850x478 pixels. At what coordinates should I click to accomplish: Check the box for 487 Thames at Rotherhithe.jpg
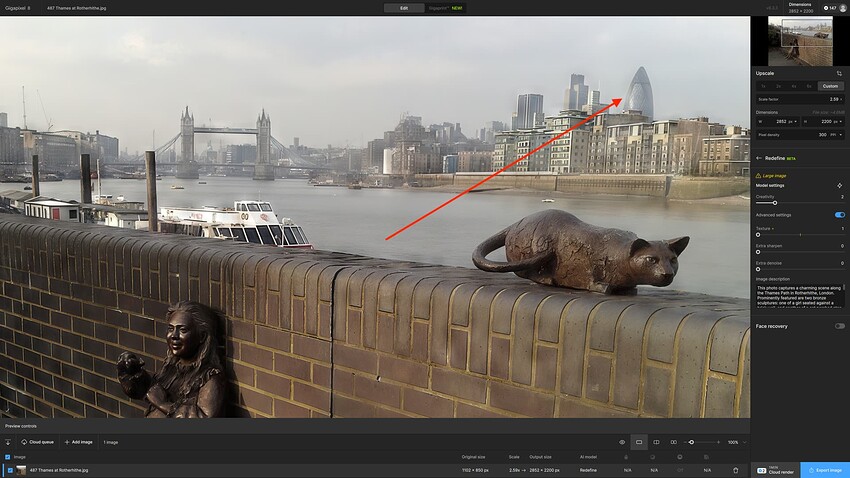click(10, 470)
